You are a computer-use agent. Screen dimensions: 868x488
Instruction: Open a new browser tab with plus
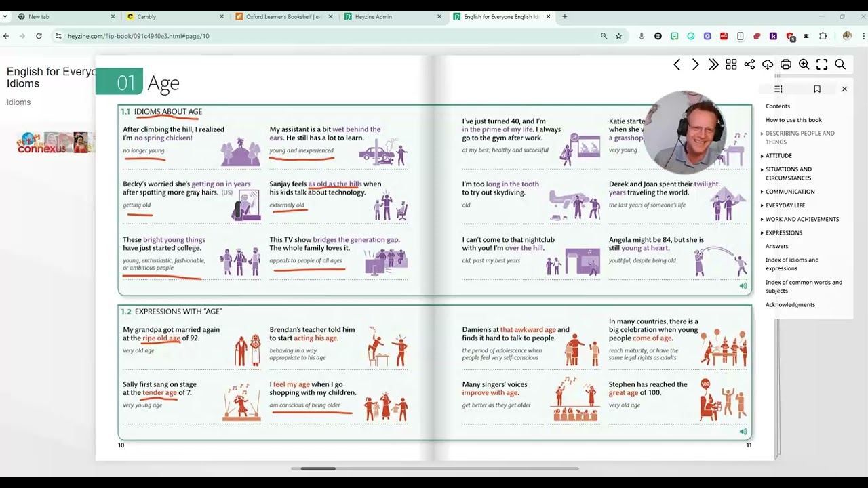564,16
